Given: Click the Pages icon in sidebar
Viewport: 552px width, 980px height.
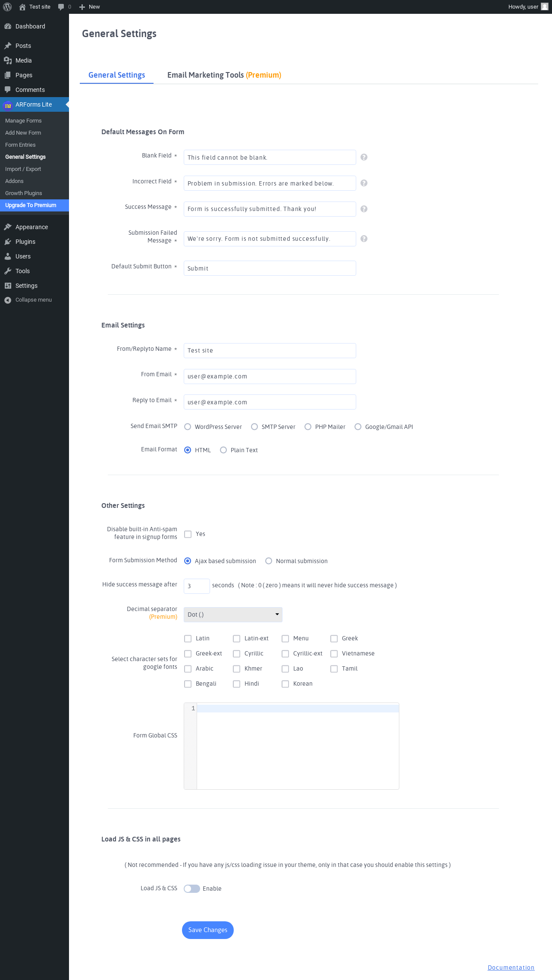Looking at the screenshot, I should click(8, 75).
